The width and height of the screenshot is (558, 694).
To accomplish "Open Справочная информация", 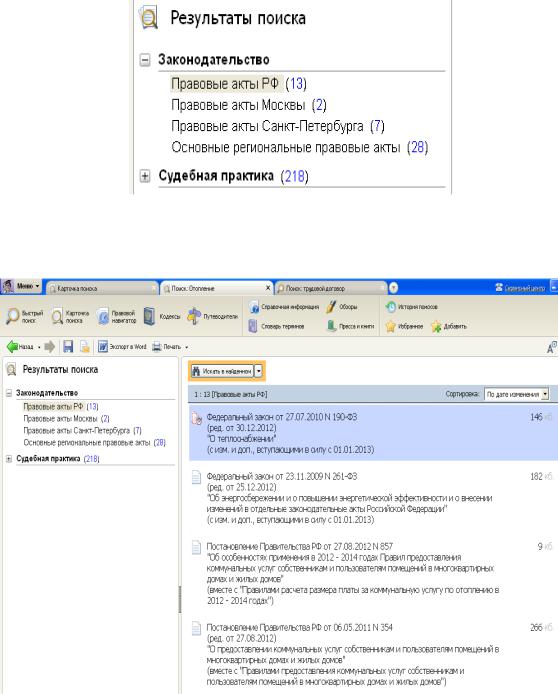I will click(284, 307).
